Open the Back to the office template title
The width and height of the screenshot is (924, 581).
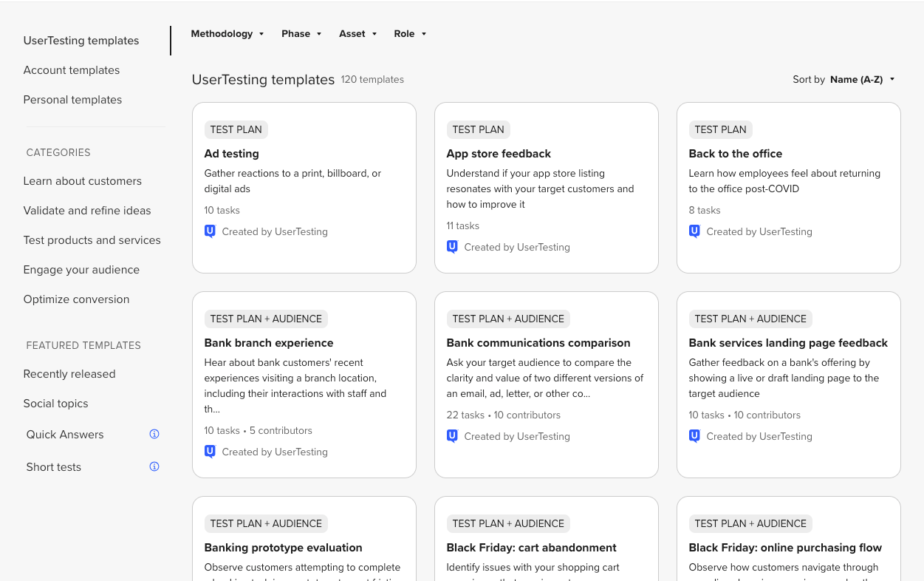pyautogui.click(x=735, y=154)
